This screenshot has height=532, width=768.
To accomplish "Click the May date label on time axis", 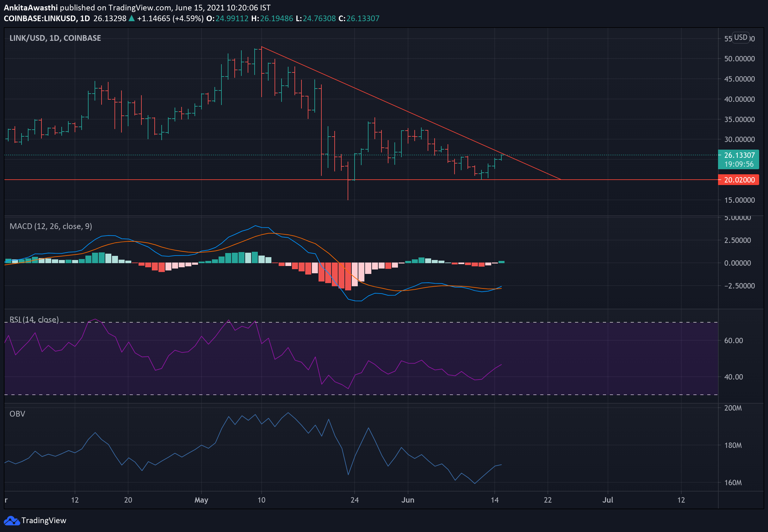I will [x=201, y=500].
